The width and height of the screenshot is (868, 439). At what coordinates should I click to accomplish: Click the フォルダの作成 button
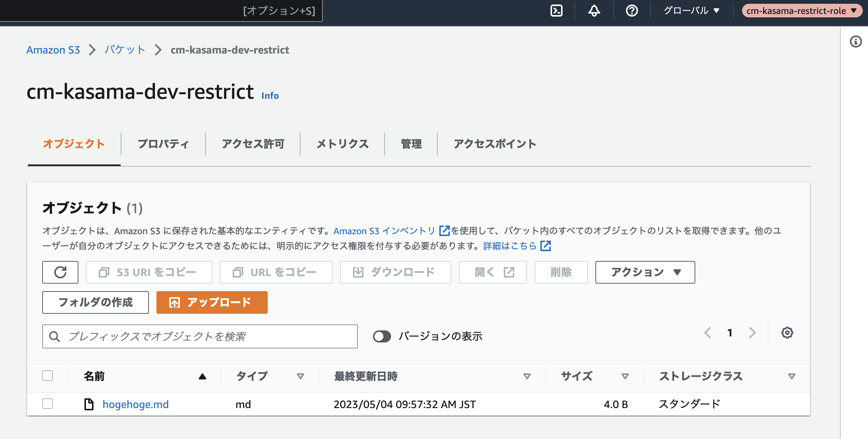[x=95, y=302]
